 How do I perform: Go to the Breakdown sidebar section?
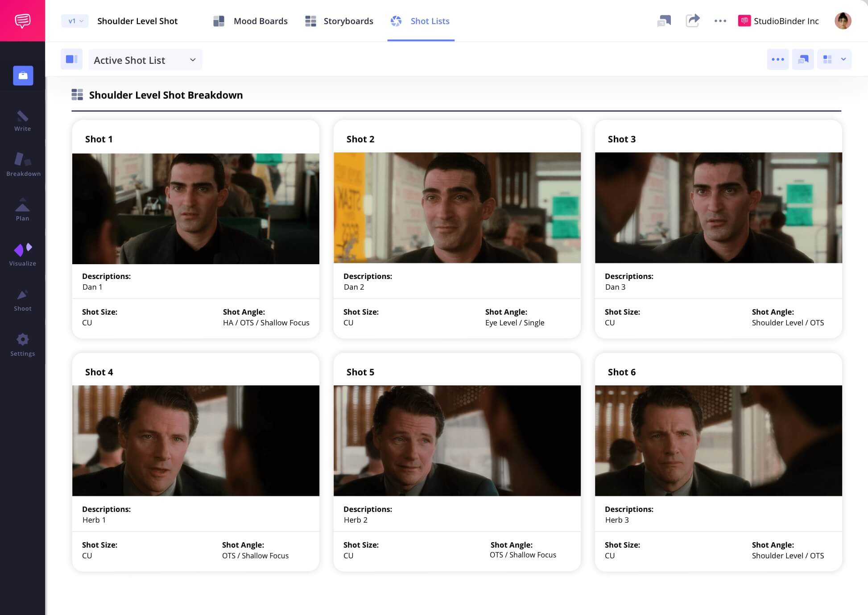(23, 164)
